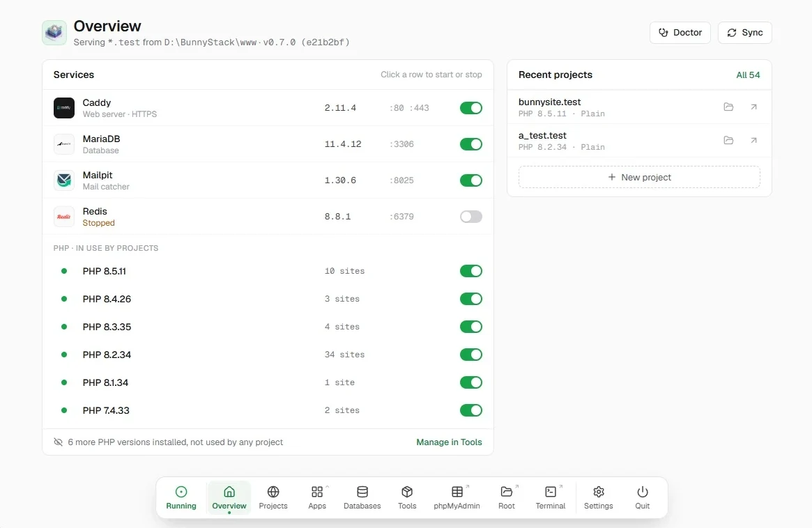Screen dimensions: 812x528
Task: Open a_test.test in browser via arrow icon
Action: click(x=753, y=140)
